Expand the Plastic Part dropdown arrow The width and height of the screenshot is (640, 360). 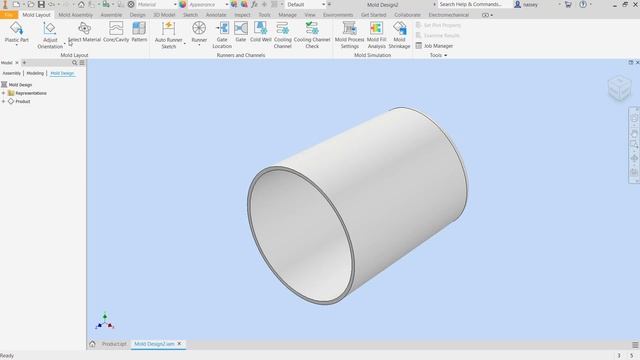point(16,45)
